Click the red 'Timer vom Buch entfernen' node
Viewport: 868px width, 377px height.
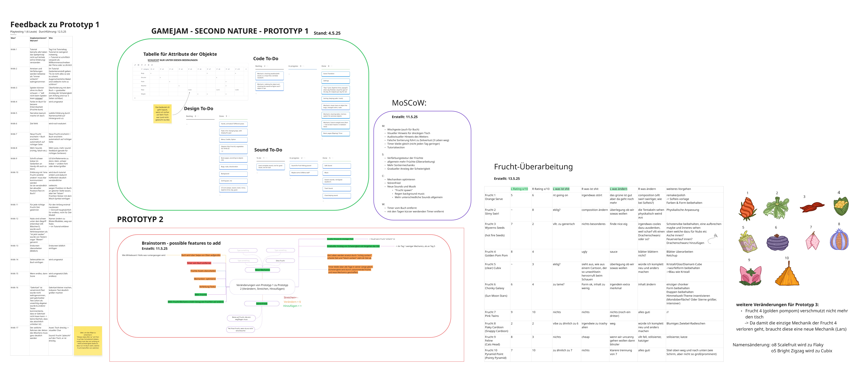(x=199, y=263)
